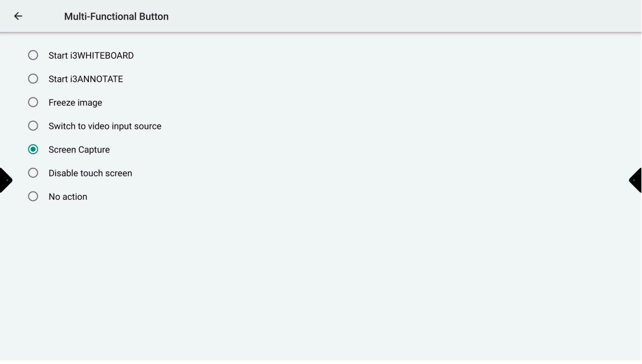
Task: Select the Start i3WHITEBOARD radio button
Action: coord(33,56)
